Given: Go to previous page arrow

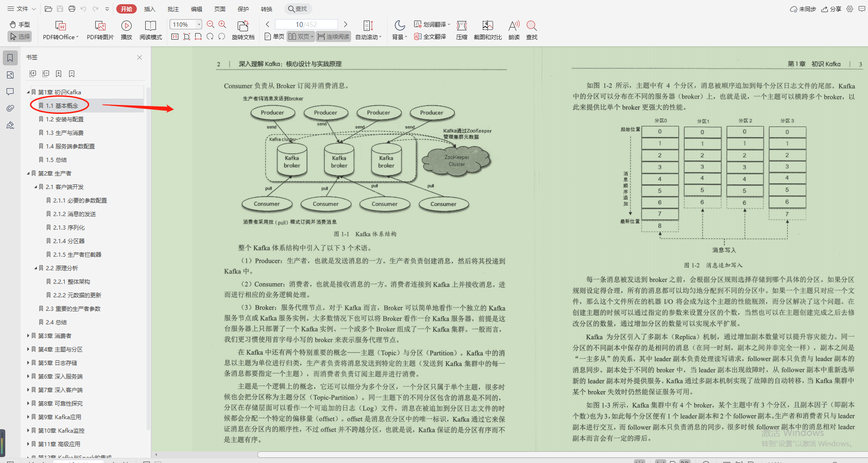Looking at the screenshot, I should [x=268, y=24].
